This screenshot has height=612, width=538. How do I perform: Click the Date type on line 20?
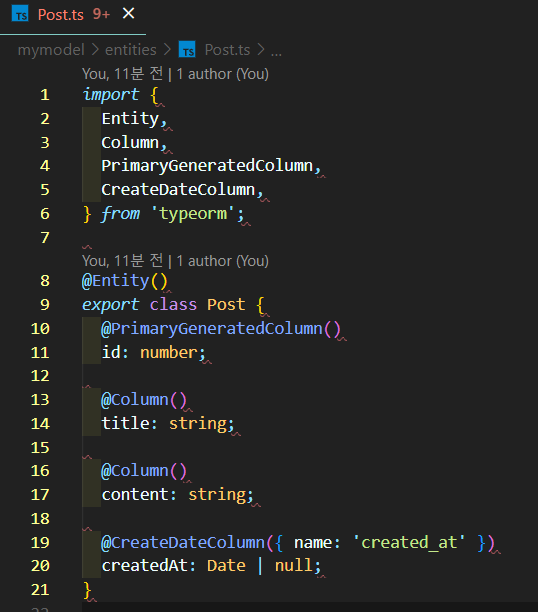click(226, 566)
